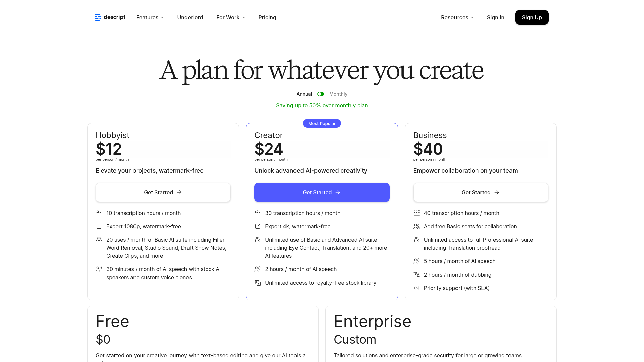Click the priority support clock icon
This screenshot has width=644, height=362.
(417, 288)
